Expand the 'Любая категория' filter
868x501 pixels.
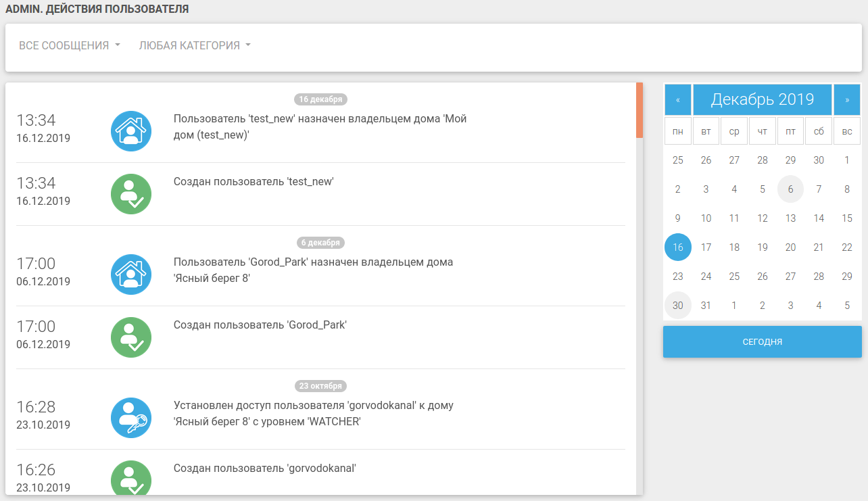(195, 45)
